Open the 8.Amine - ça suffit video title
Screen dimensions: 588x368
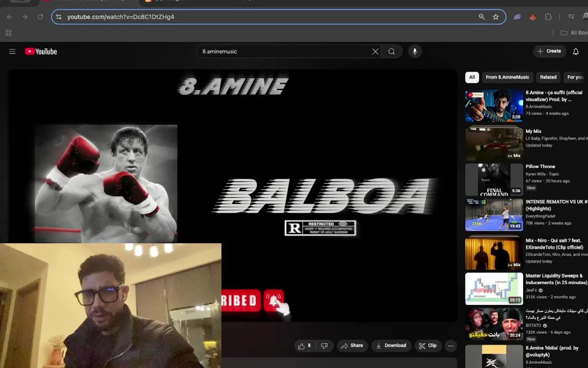tap(554, 96)
